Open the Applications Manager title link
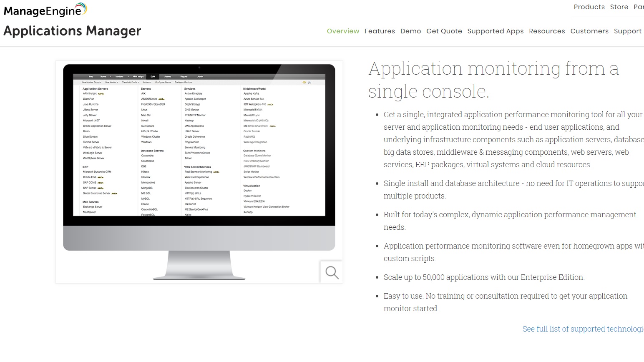644x362 pixels. 72,31
